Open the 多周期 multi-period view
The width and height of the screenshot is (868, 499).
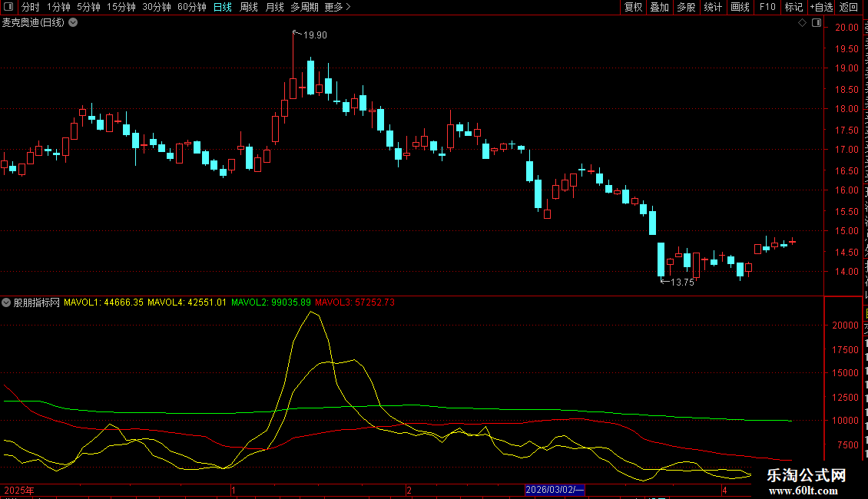[304, 7]
